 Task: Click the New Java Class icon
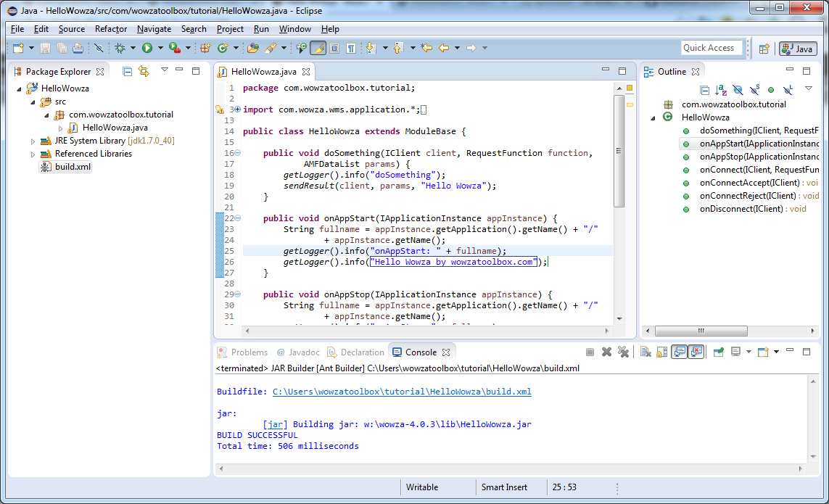point(223,48)
